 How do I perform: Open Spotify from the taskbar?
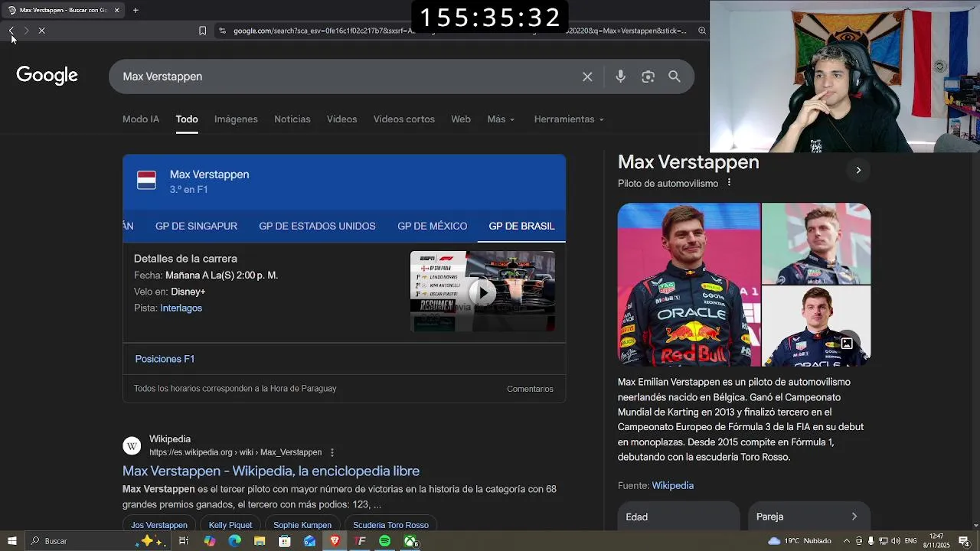[x=385, y=541]
